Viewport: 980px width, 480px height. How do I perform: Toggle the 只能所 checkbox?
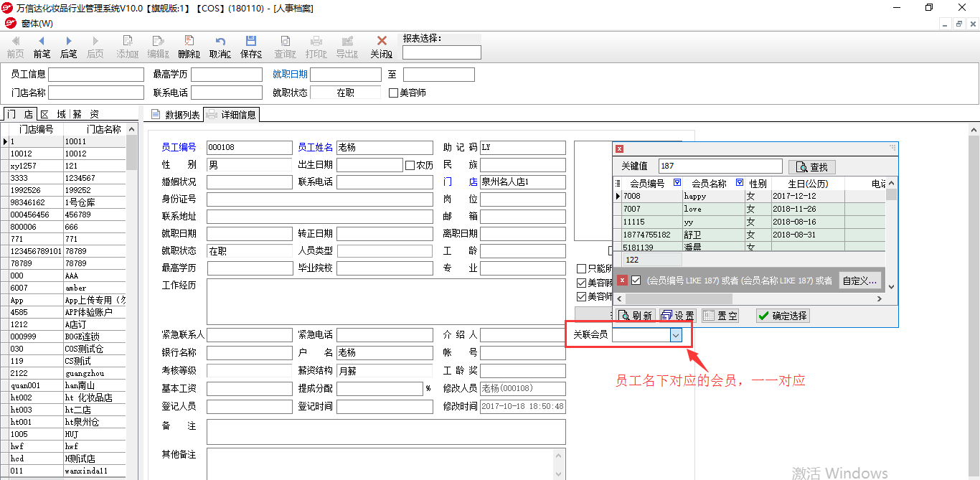point(582,268)
